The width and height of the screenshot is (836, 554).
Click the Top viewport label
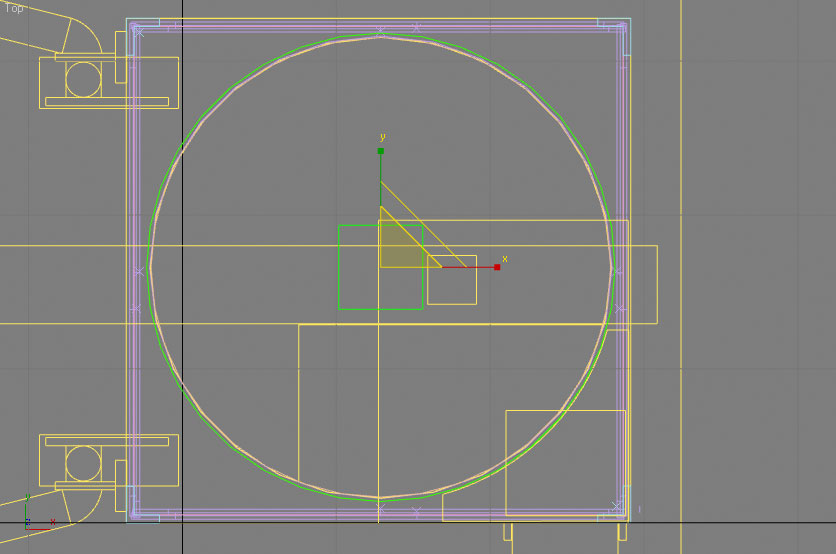click(x=14, y=8)
